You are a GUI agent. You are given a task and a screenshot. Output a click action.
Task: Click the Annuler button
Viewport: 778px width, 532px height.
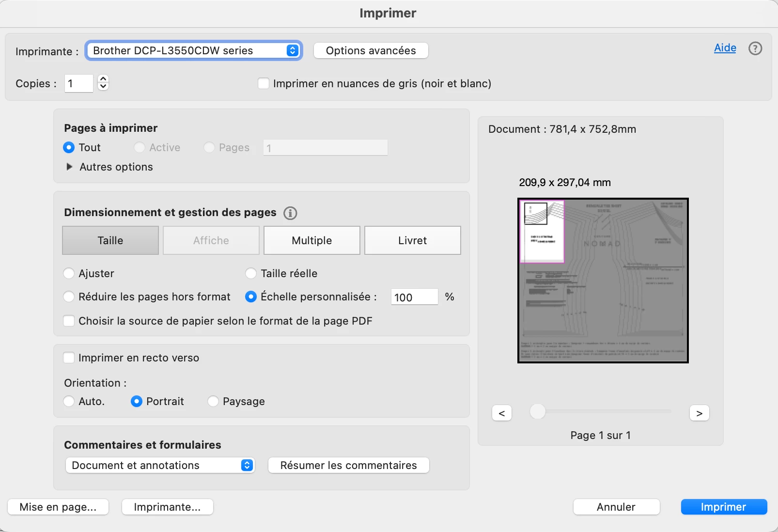[616, 507]
